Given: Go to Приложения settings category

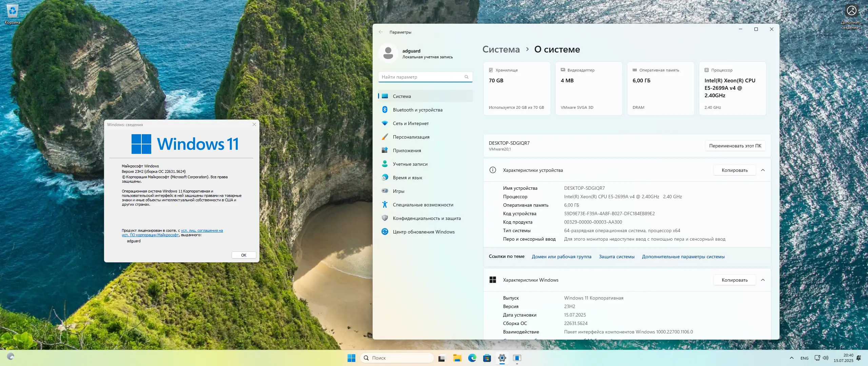Looking at the screenshot, I should [407, 150].
